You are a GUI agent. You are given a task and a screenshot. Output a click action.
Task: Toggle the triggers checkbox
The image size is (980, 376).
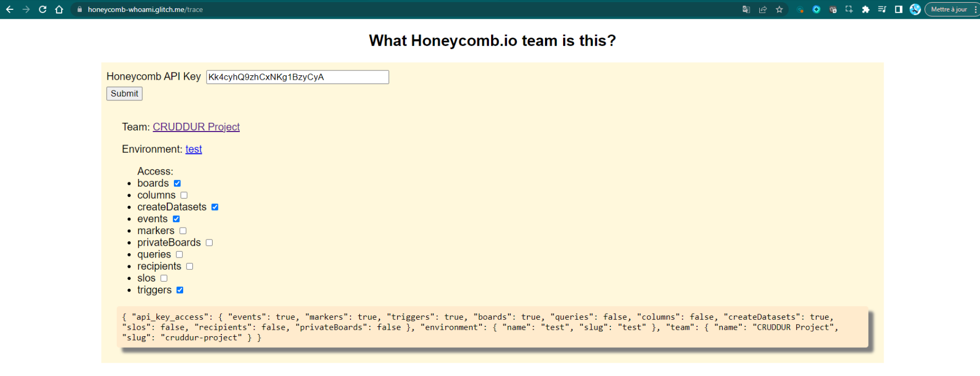[x=180, y=290]
